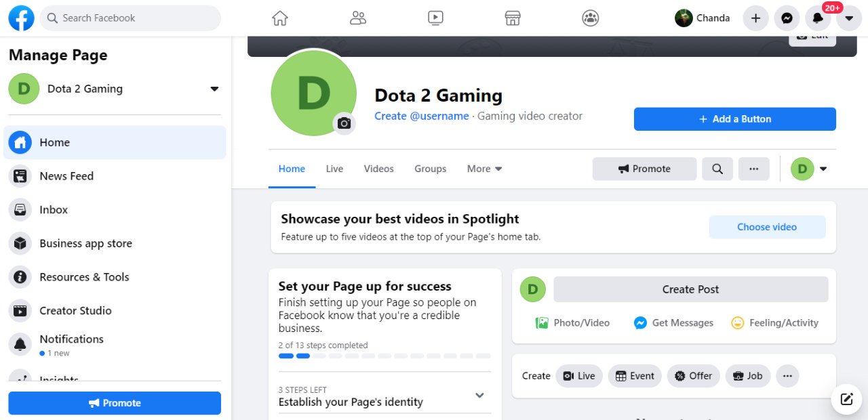Expand the Dota 2 Gaming page switcher

214,89
